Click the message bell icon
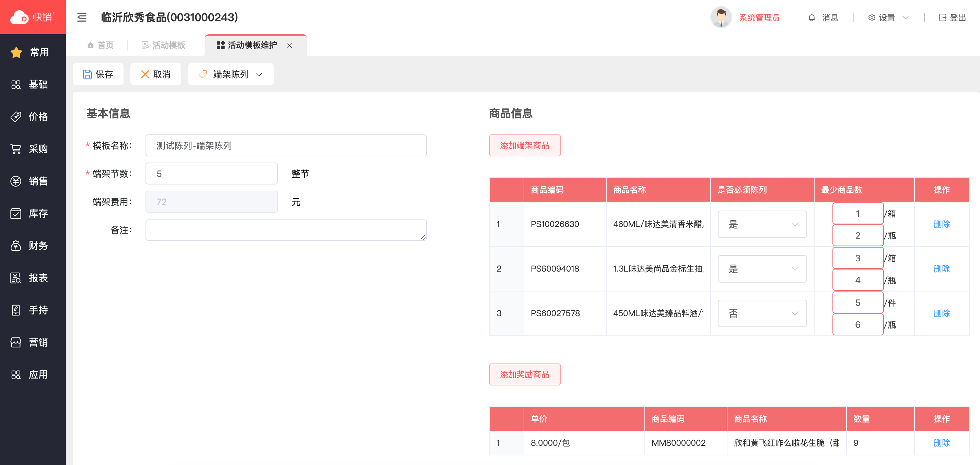The image size is (980, 465). pos(812,18)
